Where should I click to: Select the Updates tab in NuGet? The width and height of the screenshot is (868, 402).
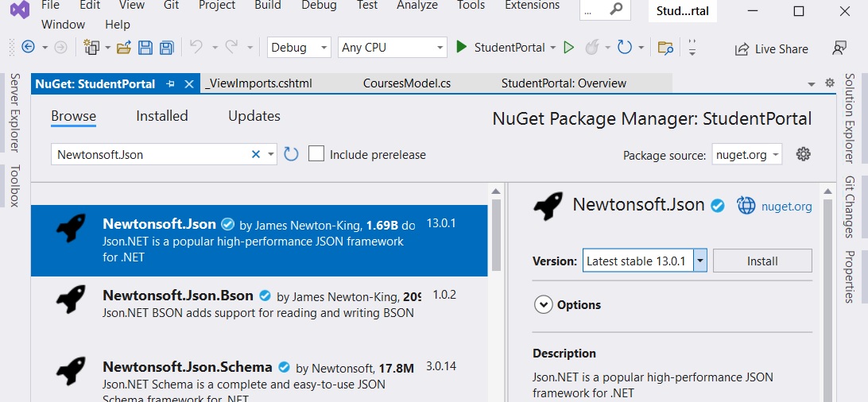point(254,116)
